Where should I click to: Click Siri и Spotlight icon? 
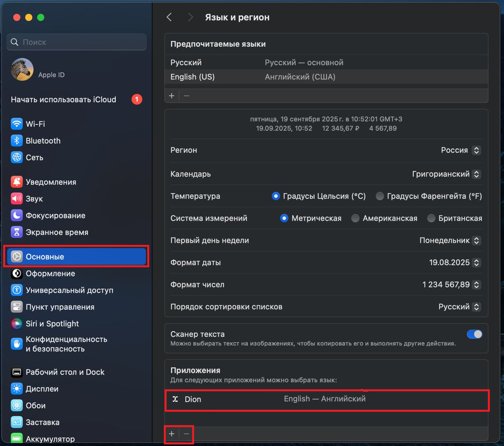[x=17, y=324]
